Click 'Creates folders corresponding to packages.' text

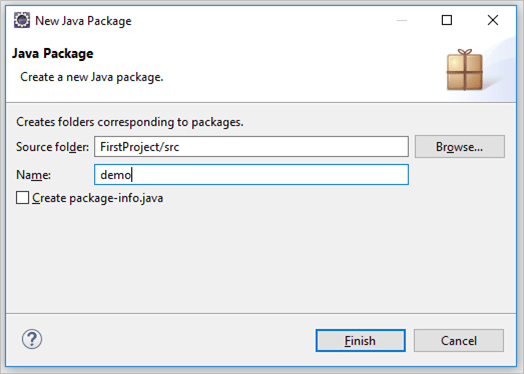(130, 122)
